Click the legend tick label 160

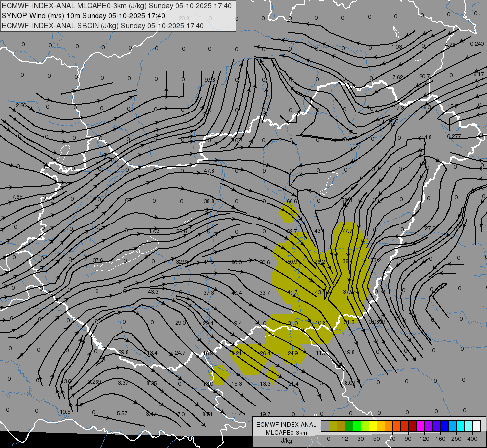tap(440, 439)
